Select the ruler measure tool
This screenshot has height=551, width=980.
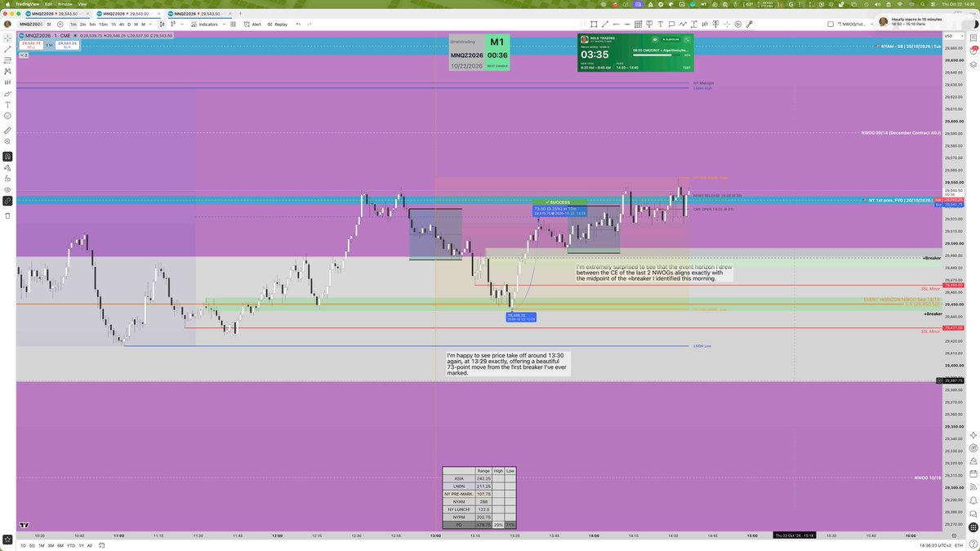[x=8, y=131]
